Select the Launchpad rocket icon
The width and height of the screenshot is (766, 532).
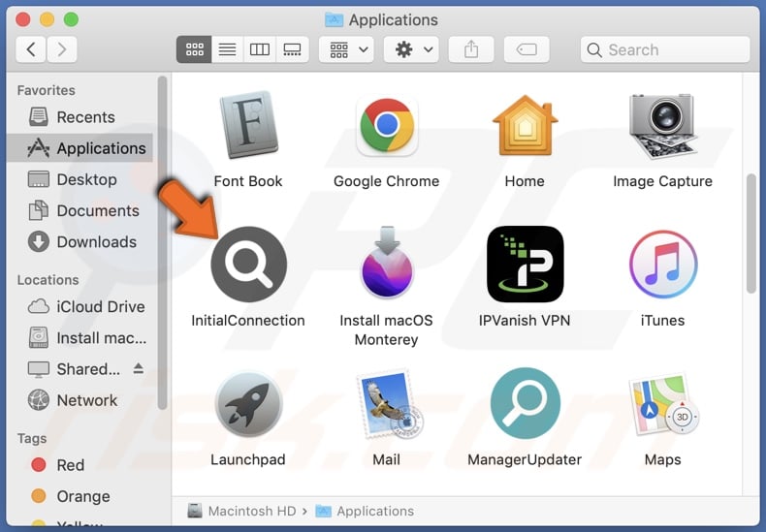pyautogui.click(x=248, y=403)
